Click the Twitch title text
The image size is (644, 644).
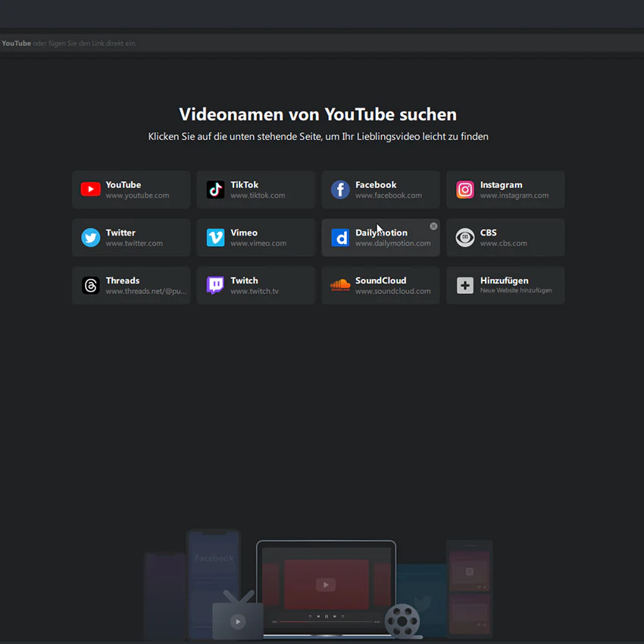[x=244, y=280]
